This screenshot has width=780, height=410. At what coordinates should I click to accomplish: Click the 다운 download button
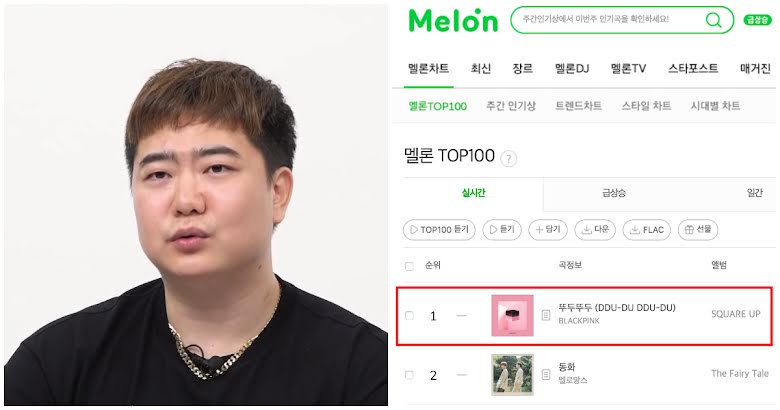[x=595, y=229]
